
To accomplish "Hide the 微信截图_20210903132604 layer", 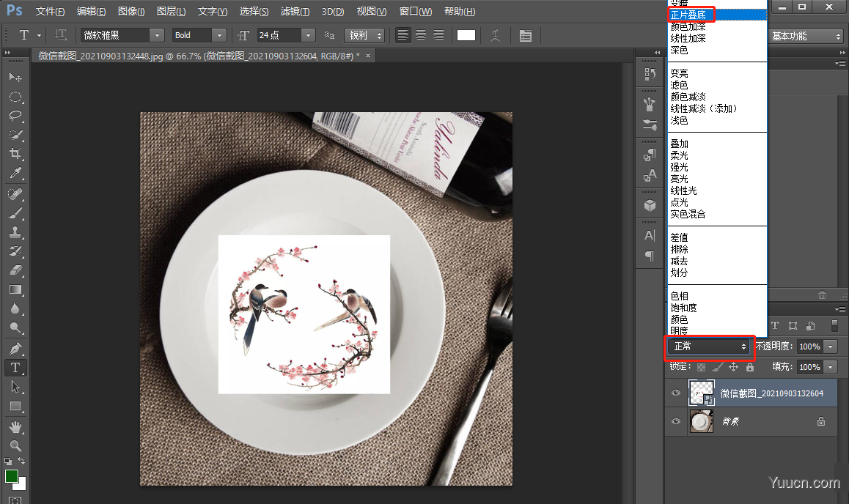I will [676, 393].
